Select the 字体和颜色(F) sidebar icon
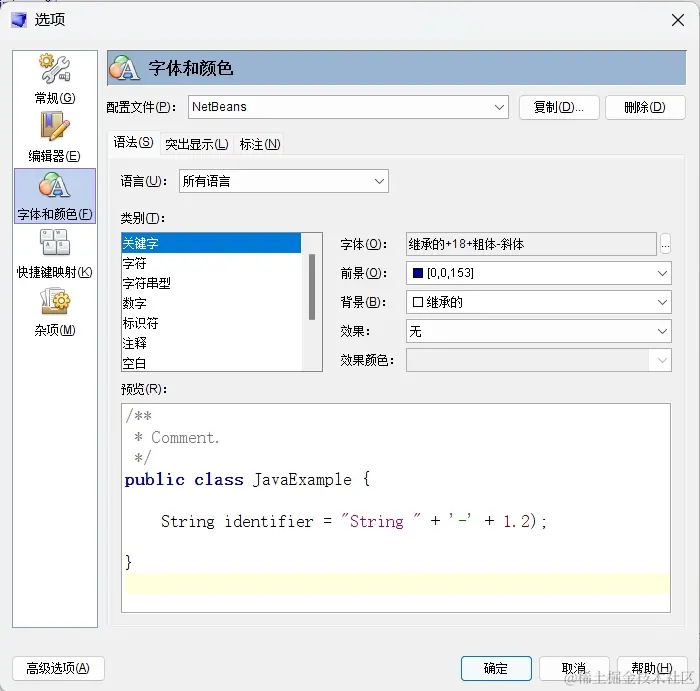This screenshot has height=691, width=700. click(x=54, y=196)
